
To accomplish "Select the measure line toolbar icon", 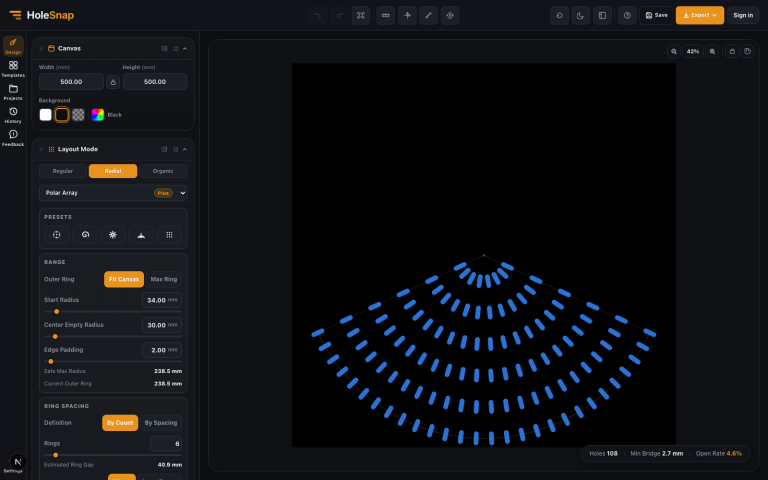I will click(429, 15).
